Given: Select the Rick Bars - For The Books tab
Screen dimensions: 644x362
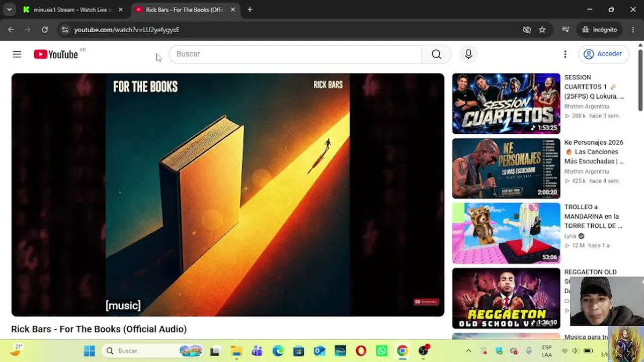Looking at the screenshot, I should point(185,10).
